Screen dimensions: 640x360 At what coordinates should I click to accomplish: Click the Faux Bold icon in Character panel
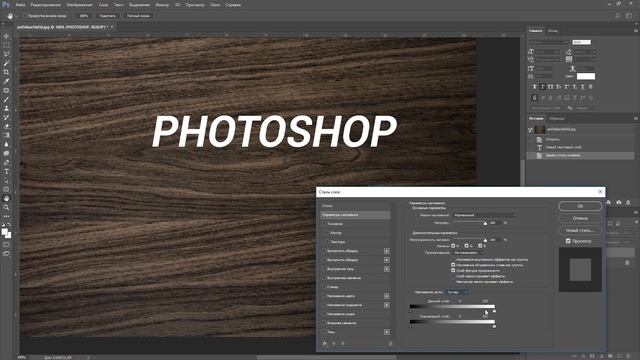click(x=534, y=87)
